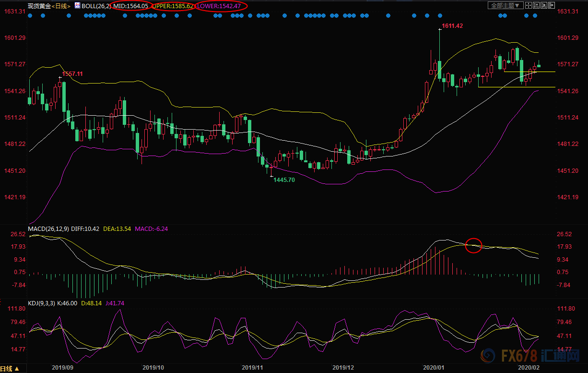Open the 全部主题 theme dropdown
This screenshot has height=373, width=588.
(x=506, y=5)
